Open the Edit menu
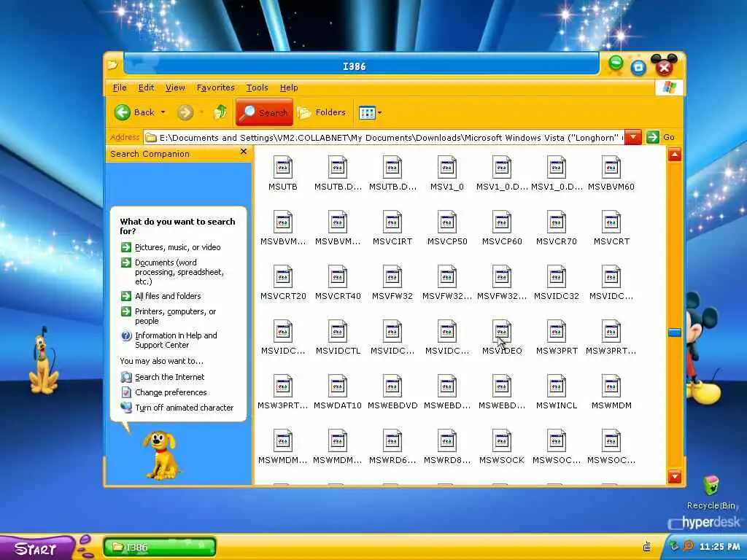Viewport: 747px width, 560px height. pyautogui.click(x=146, y=87)
